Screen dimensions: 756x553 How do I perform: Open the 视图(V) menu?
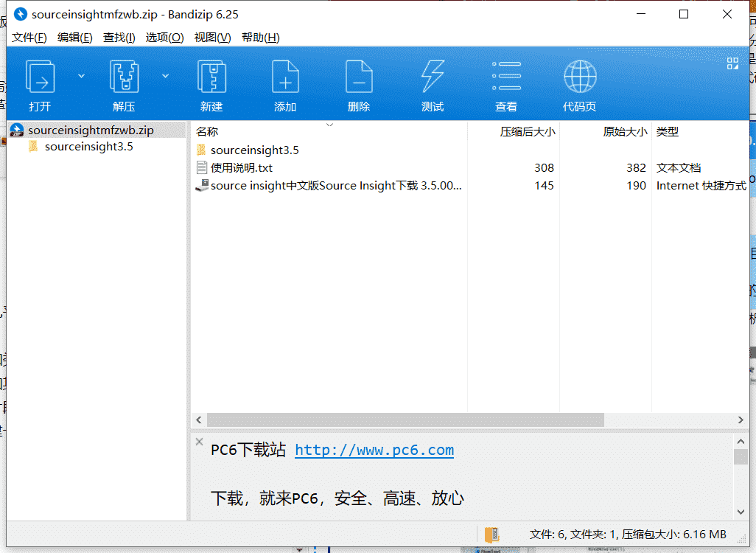coord(212,38)
